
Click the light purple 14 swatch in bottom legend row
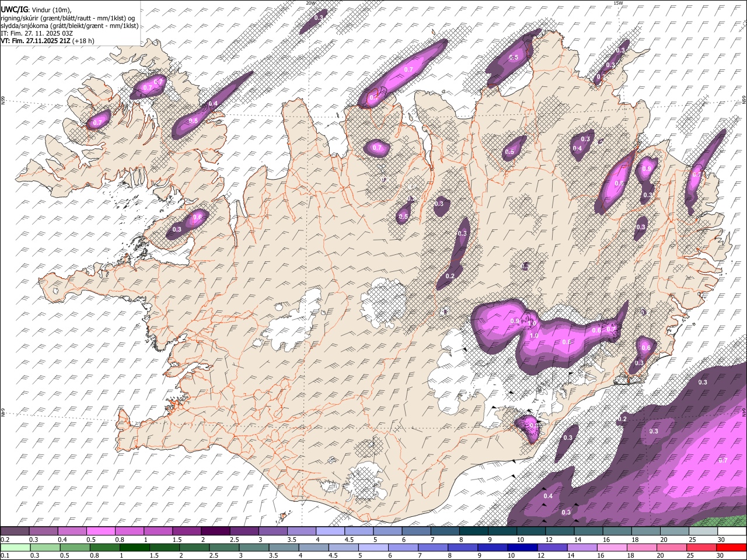point(582,548)
